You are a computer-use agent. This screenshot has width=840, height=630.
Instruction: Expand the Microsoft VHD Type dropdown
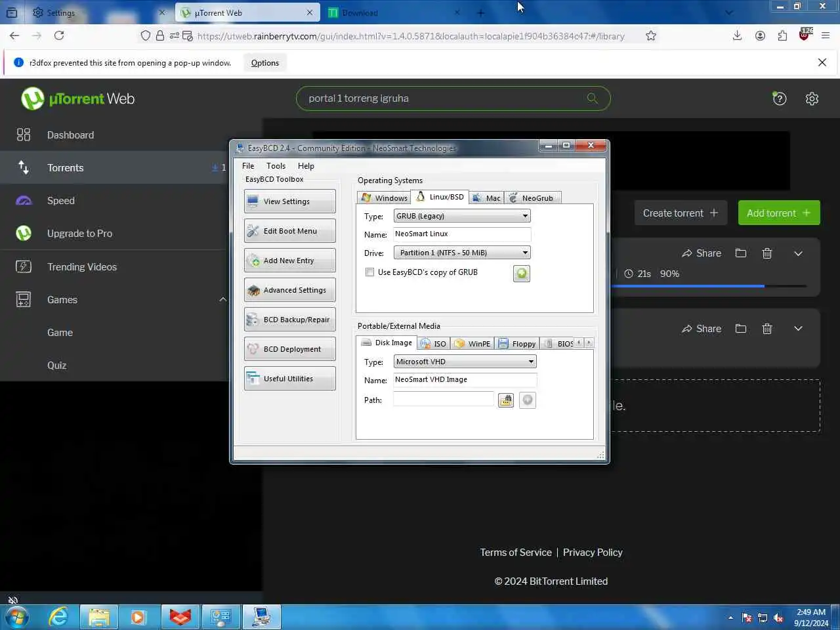(x=465, y=362)
